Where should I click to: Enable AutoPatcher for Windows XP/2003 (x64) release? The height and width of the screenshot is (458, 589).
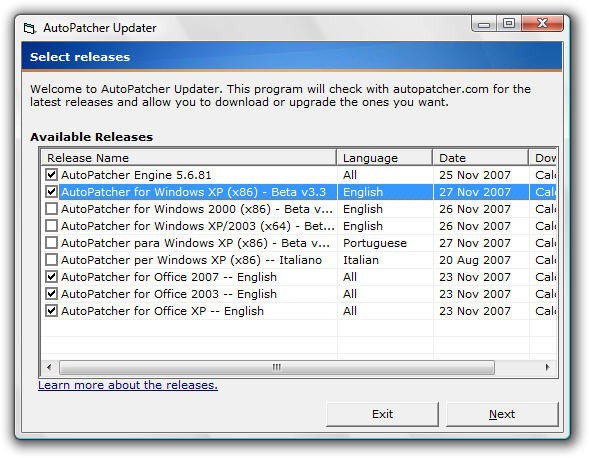point(51,226)
